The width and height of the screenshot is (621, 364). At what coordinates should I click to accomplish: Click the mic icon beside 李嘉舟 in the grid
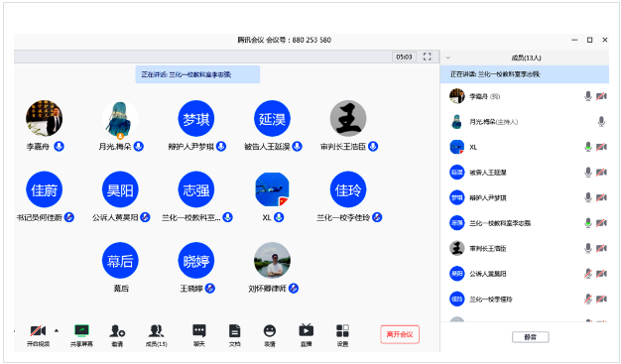pos(59,147)
